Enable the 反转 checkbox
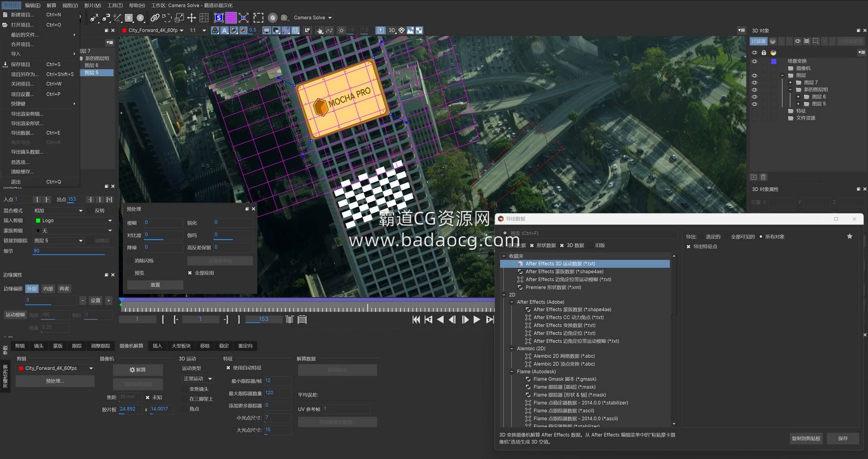 (90, 211)
